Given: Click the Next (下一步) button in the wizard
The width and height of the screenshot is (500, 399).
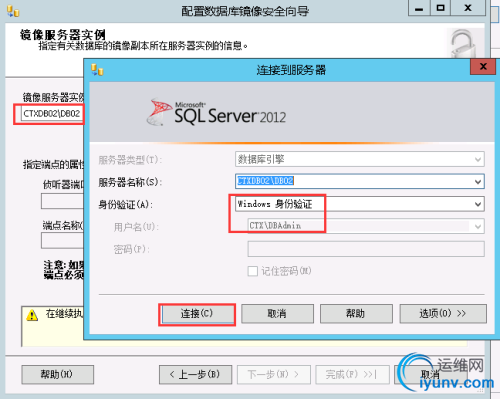Looking at the screenshot, I should point(274,375).
